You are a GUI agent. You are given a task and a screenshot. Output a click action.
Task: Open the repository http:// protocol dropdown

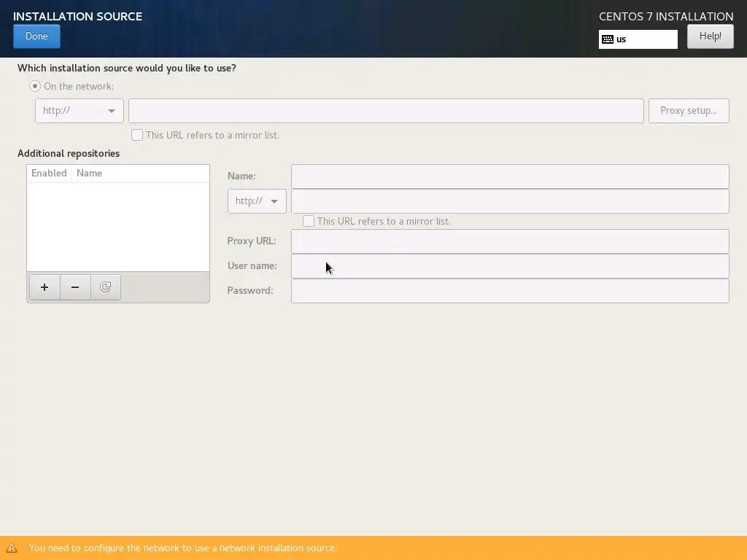(257, 201)
